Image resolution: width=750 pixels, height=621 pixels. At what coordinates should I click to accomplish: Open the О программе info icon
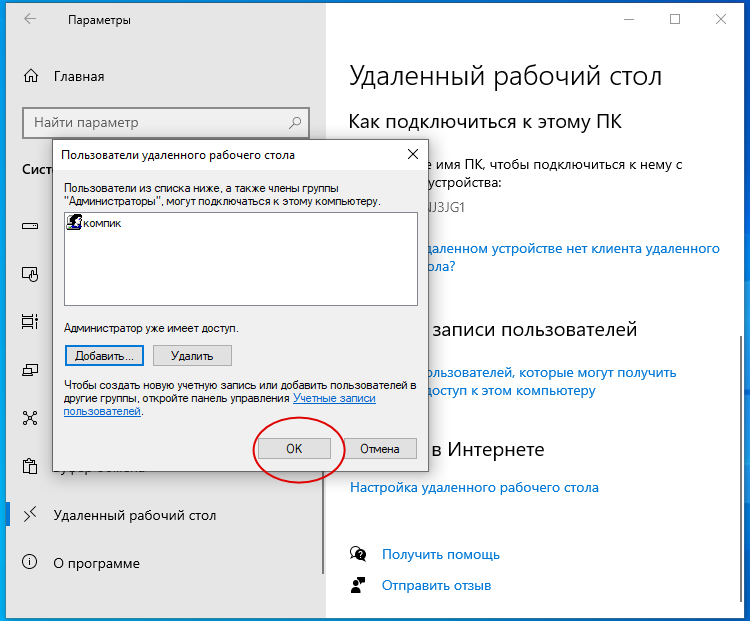[30, 562]
